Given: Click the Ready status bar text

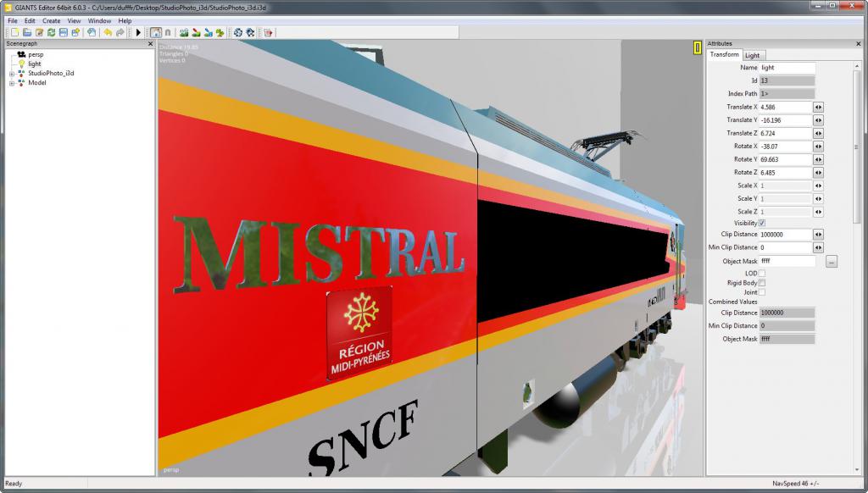Looking at the screenshot, I should point(14,484).
